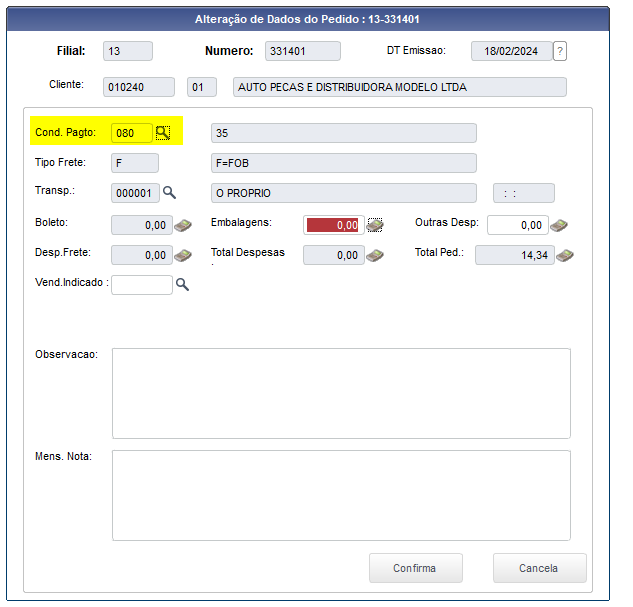Focus the empty Vend.Indicado field
This screenshot has width=633, height=607.
point(142,285)
